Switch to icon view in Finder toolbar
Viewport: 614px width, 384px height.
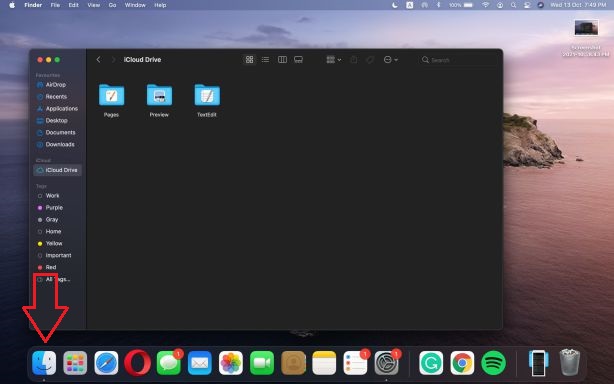pos(249,59)
